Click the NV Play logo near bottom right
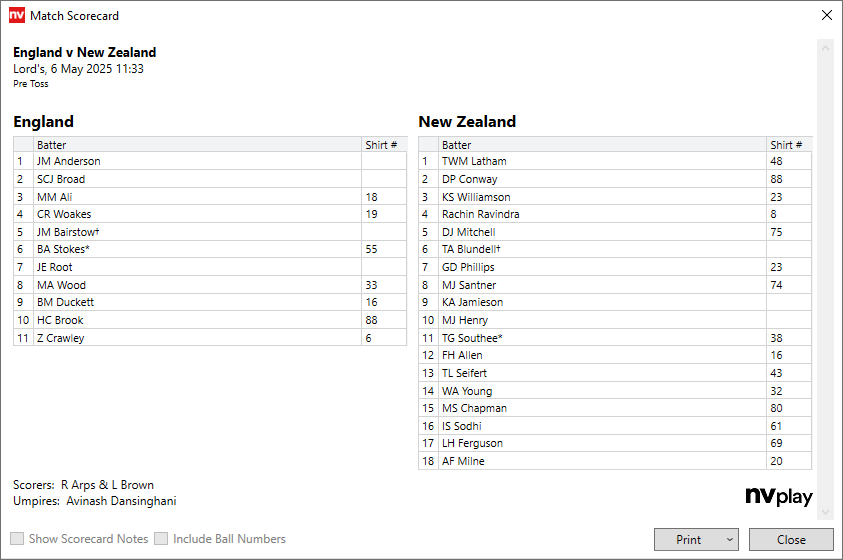This screenshot has height=560, width=843. tap(778, 497)
